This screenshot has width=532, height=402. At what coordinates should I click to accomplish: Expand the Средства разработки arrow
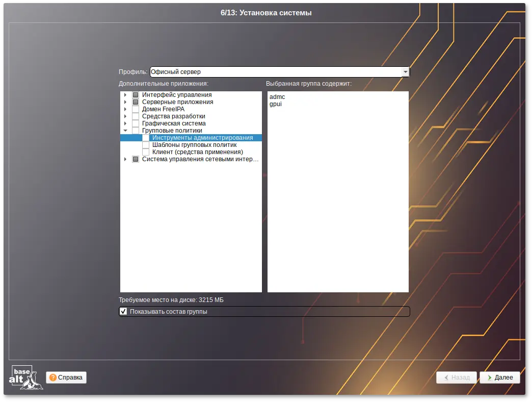[x=125, y=116]
